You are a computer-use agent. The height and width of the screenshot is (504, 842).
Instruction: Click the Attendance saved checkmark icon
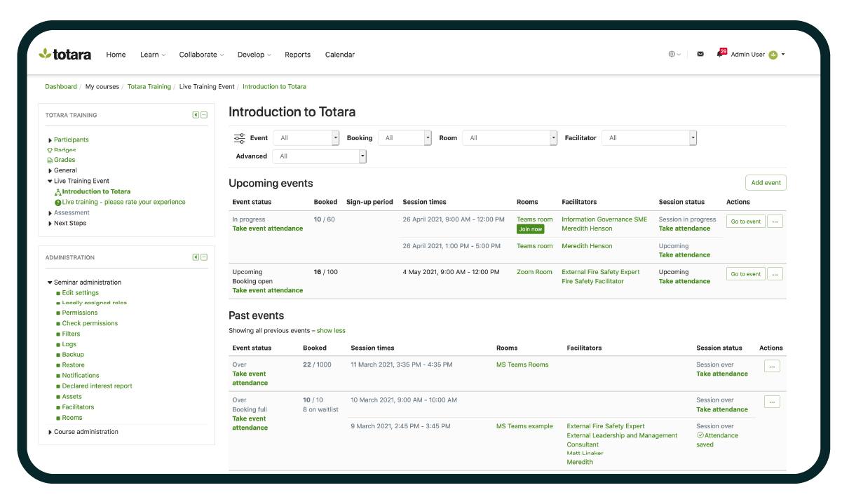700,435
